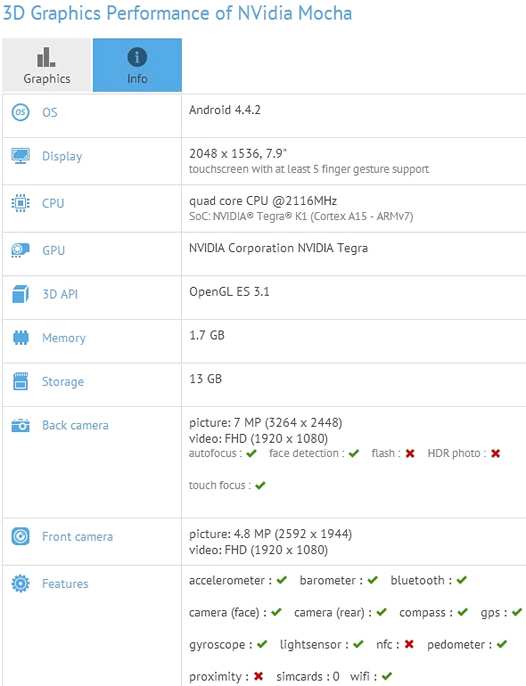Select the Info tab

(137, 65)
